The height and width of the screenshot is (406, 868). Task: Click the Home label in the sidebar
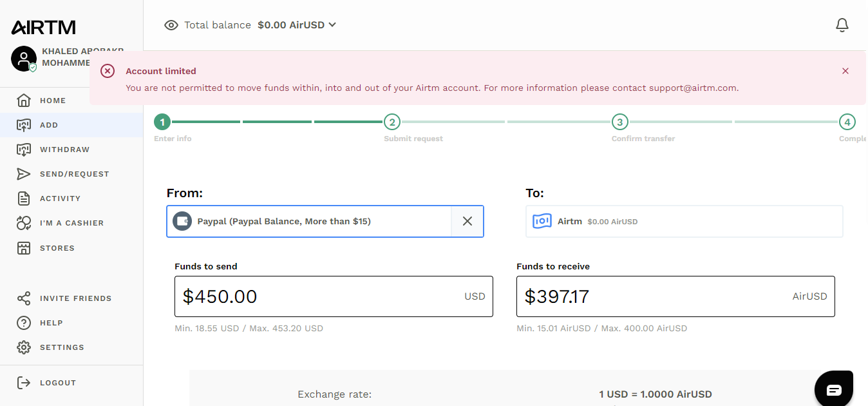53,101
